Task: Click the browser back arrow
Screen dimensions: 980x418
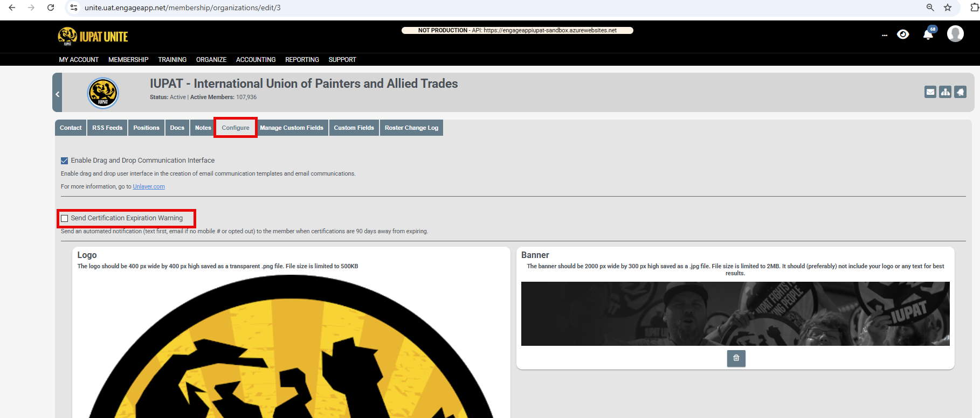Action: tap(12, 8)
